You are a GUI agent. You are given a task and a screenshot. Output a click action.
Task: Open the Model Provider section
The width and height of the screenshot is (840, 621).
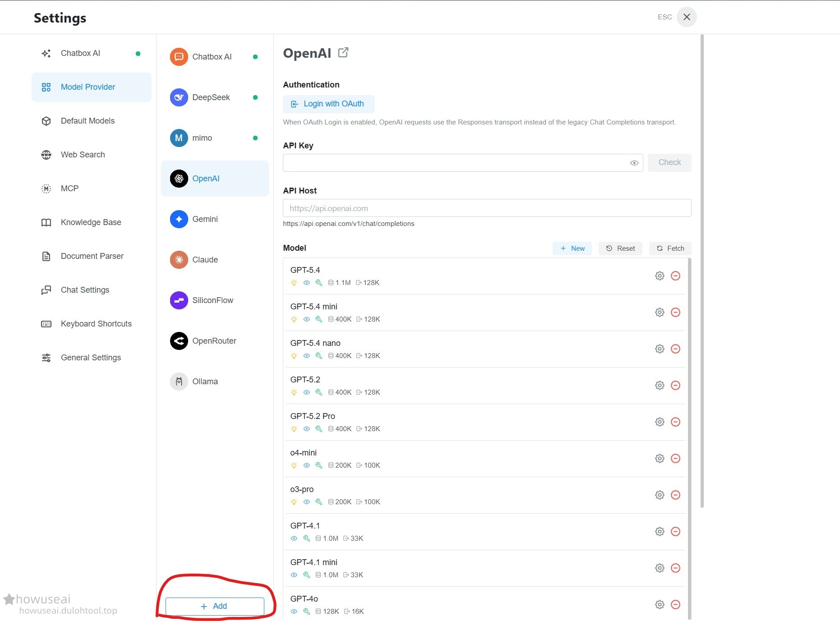click(x=92, y=87)
